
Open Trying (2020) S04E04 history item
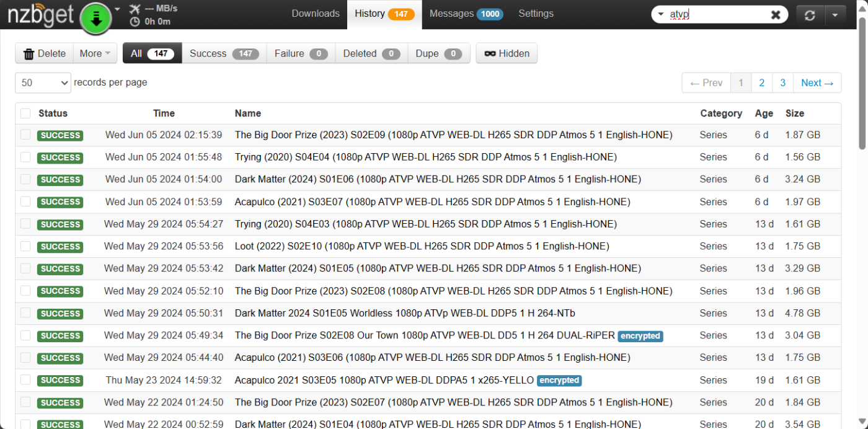tap(426, 157)
